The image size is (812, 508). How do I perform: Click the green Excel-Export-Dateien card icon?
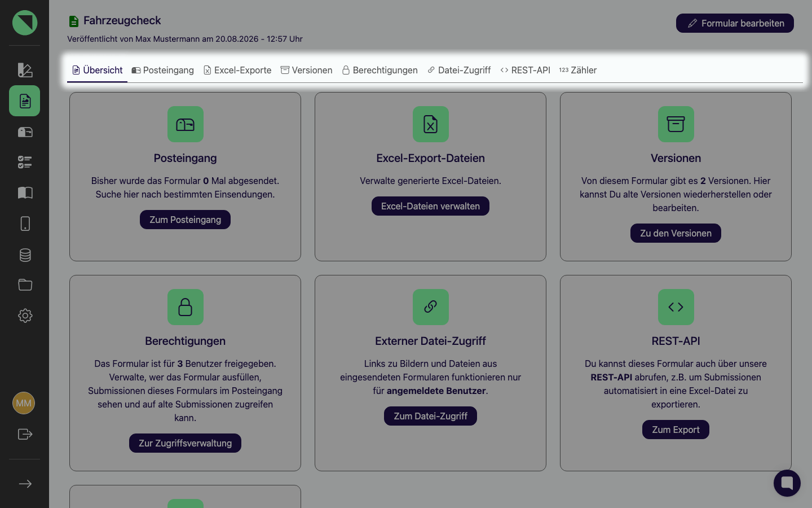coord(431,124)
